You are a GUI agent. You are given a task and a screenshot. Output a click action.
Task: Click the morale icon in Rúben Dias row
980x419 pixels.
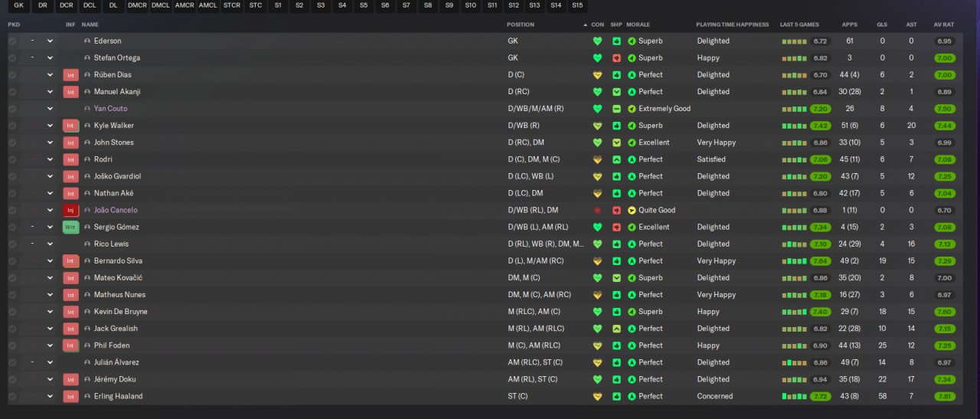tap(632, 75)
